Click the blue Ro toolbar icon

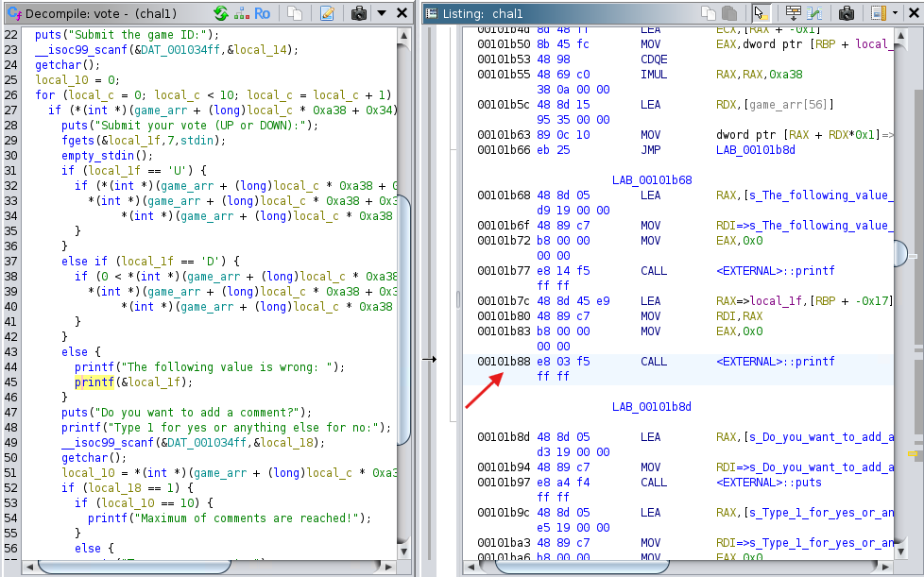tap(263, 13)
